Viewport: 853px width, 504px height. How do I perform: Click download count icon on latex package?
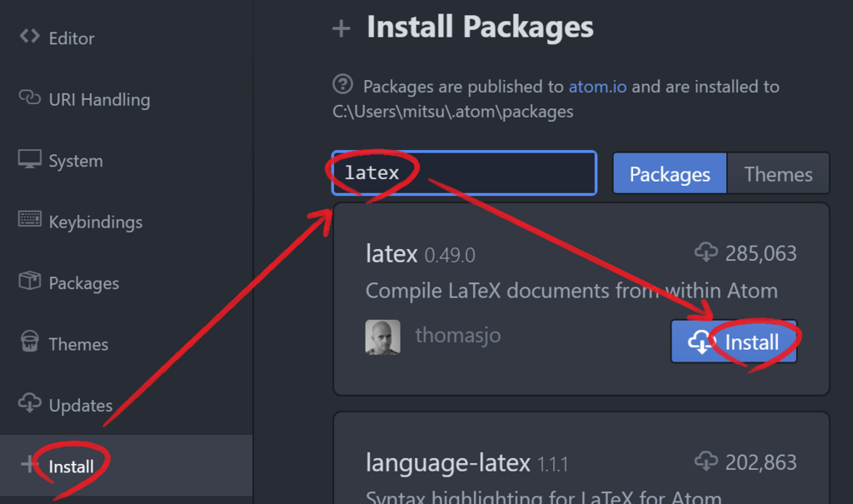click(706, 252)
